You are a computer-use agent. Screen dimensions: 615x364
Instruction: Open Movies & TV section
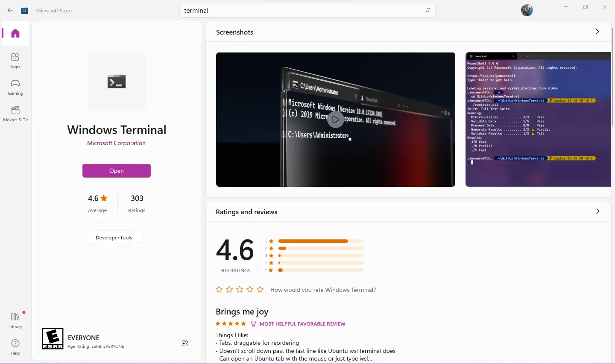click(x=15, y=114)
